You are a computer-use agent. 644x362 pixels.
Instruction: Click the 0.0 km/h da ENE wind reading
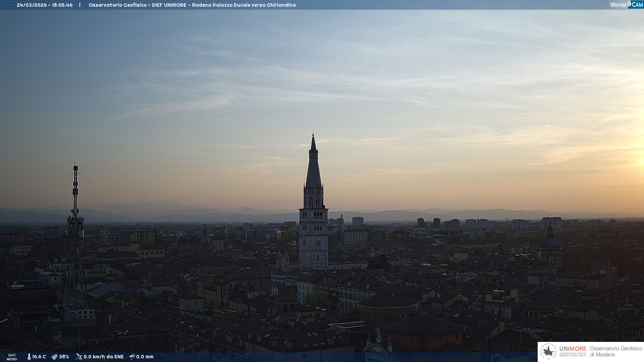click(x=103, y=357)
